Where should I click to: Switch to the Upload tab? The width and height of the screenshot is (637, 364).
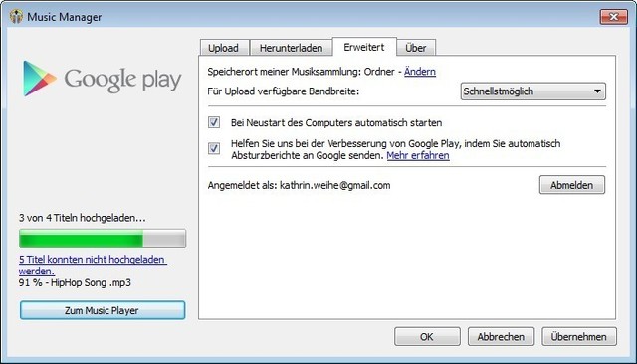click(223, 48)
